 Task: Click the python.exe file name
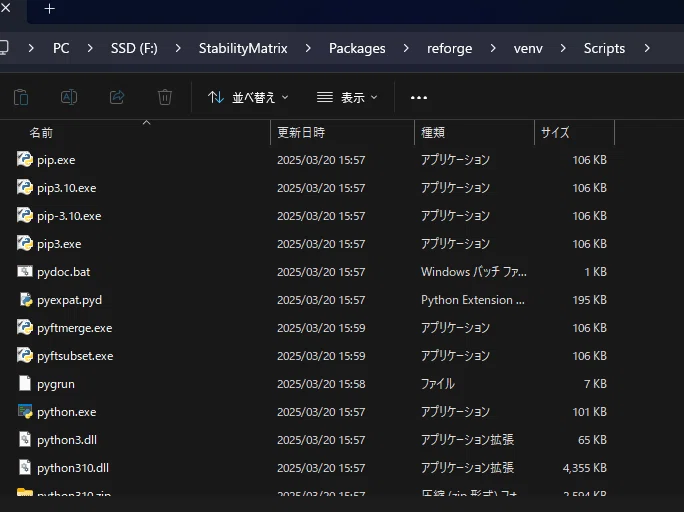coord(67,412)
